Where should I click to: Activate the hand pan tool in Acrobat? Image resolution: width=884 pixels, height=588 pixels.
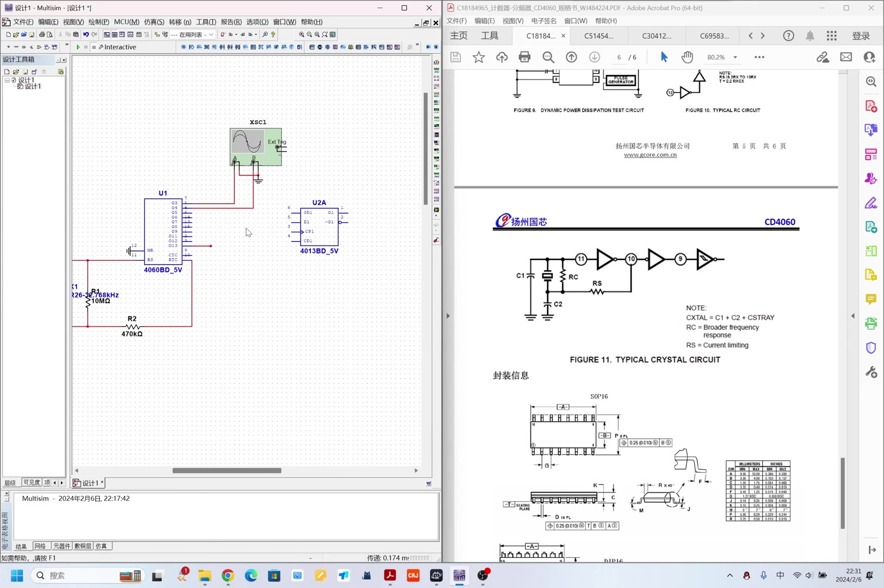click(x=687, y=57)
